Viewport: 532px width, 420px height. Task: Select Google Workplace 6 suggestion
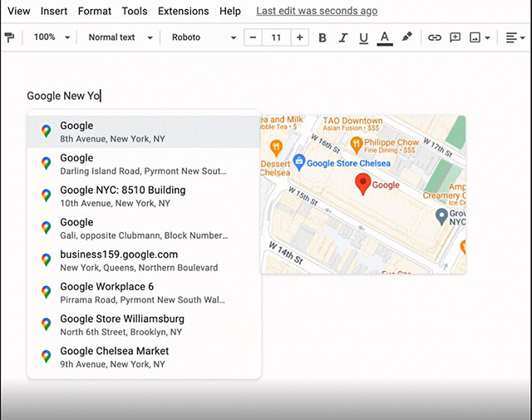144,293
